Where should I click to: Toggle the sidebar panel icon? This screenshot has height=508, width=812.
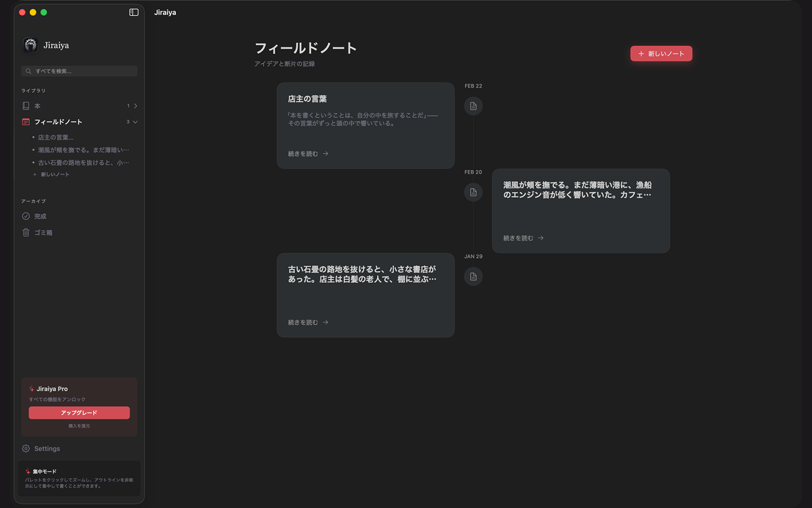tap(134, 12)
